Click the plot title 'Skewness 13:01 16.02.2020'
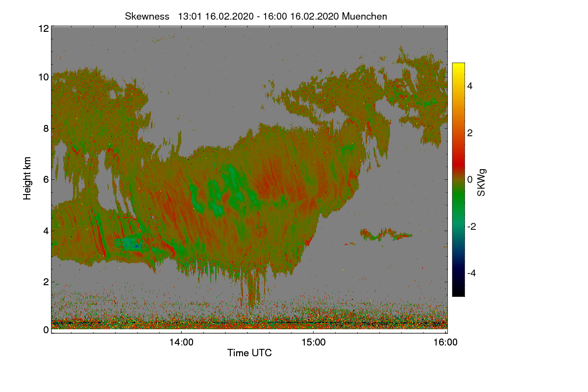 pyautogui.click(x=256, y=16)
